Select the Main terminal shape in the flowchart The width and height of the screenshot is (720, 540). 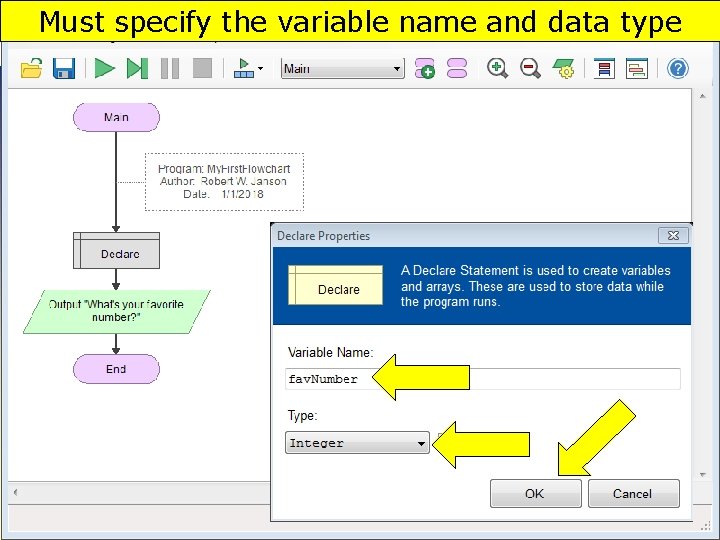pyautogui.click(x=116, y=117)
